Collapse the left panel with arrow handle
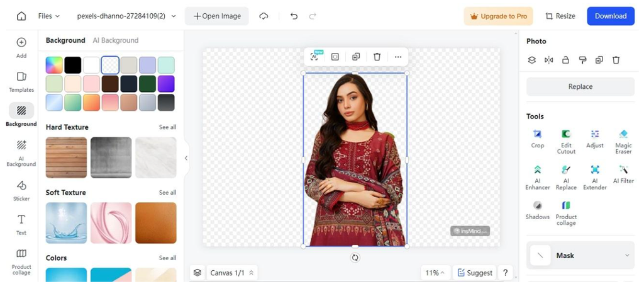 (x=186, y=158)
